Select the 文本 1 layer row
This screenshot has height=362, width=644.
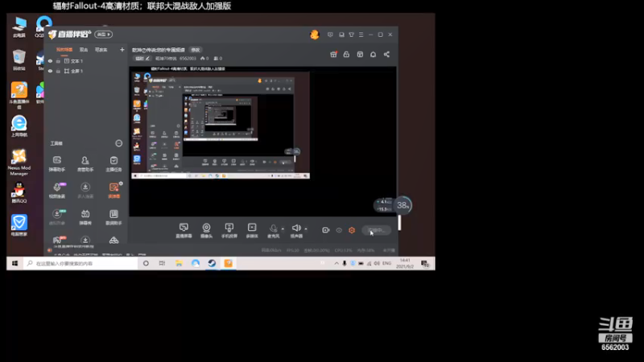pos(85,61)
